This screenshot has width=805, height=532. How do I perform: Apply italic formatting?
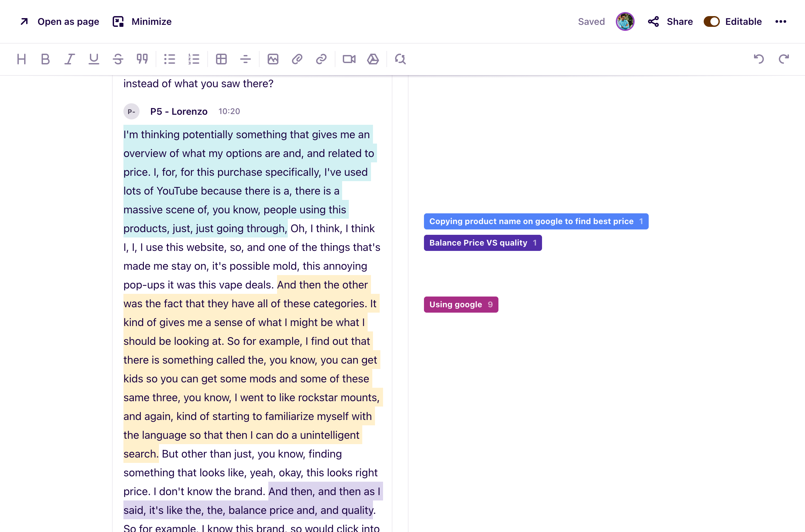tap(69, 59)
